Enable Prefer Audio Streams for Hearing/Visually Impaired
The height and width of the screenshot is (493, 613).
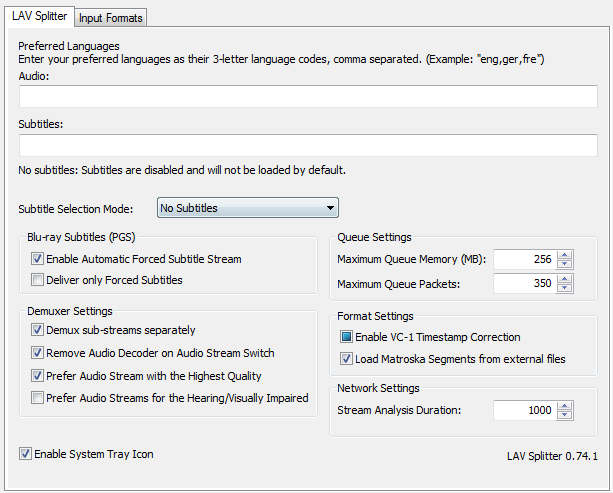coord(38,398)
